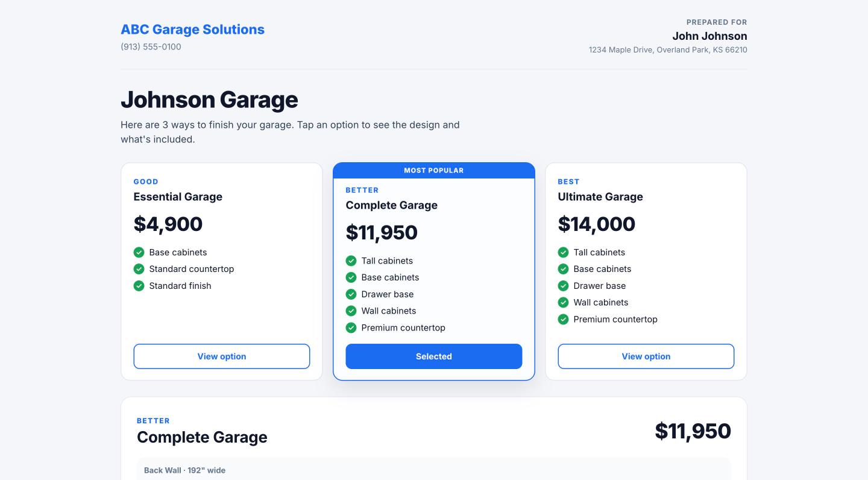This screenshot has width=868, height=480.
Task: Click check icon beside Wall cabinets in Ultimate Garage
Action: [564, 303]
